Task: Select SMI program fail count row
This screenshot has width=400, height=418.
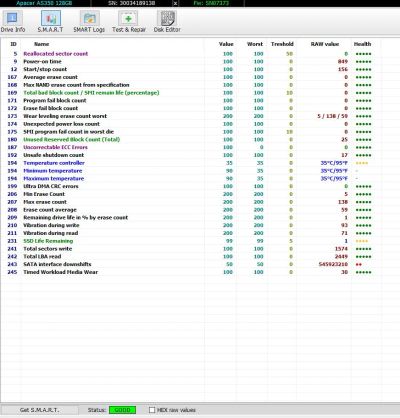Action: point(190,132)
